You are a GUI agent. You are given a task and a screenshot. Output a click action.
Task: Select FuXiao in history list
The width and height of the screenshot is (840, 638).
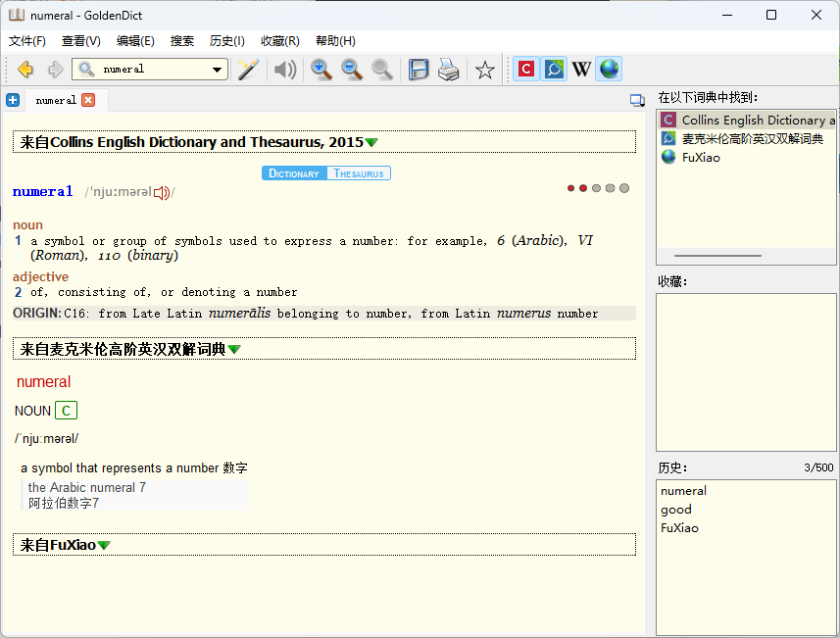[x=679, y=528]
